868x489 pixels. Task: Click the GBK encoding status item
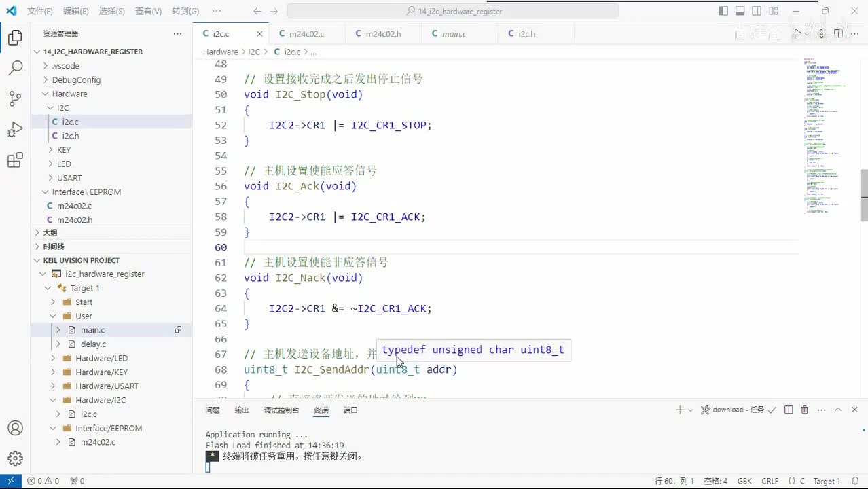click(744, 481)
